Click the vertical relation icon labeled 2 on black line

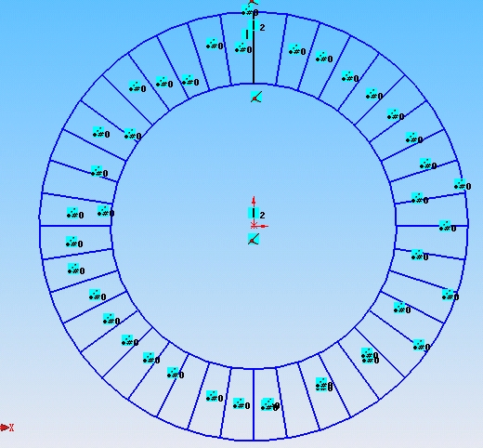(254, 26)
